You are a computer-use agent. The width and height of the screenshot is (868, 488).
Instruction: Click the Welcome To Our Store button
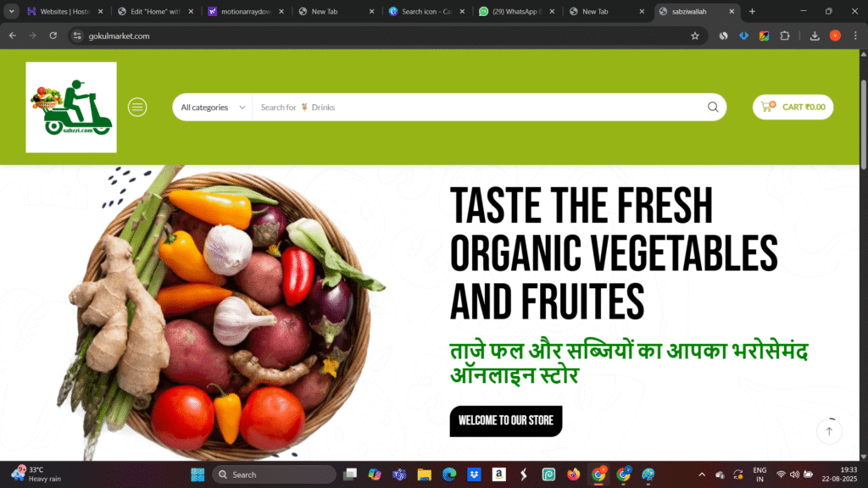505,420
